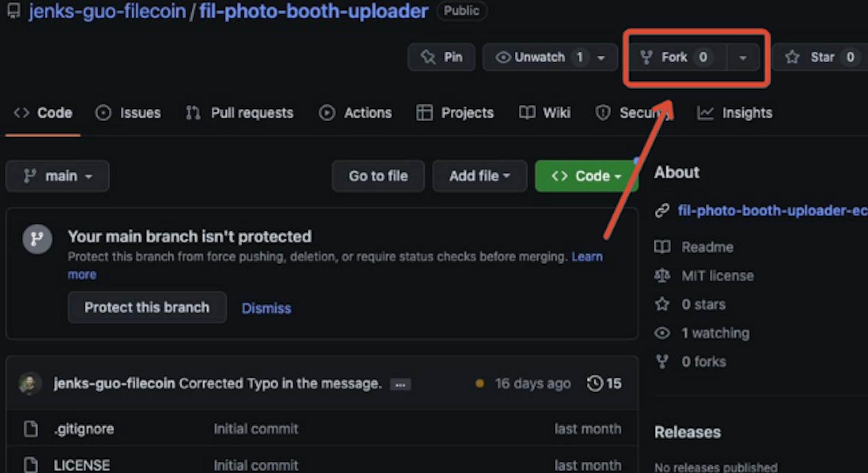The width and height of the screenshot is (868, 473).
Task: Open the LICENSE file
Action: [82, 465]
